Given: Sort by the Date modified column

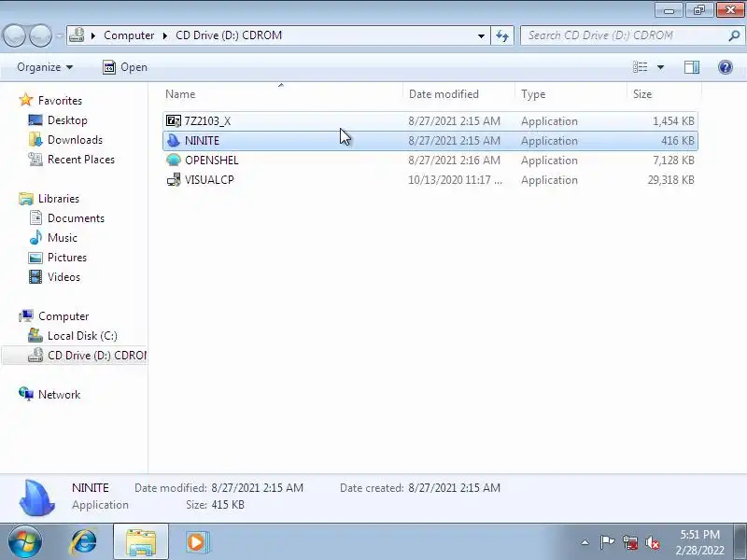Looking at the screenshot, I should point(458,94).
